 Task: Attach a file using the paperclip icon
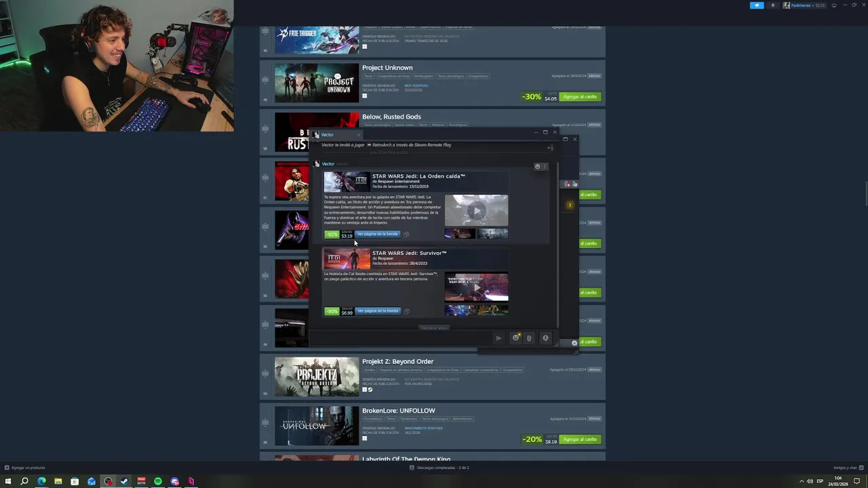coord(530,338)
